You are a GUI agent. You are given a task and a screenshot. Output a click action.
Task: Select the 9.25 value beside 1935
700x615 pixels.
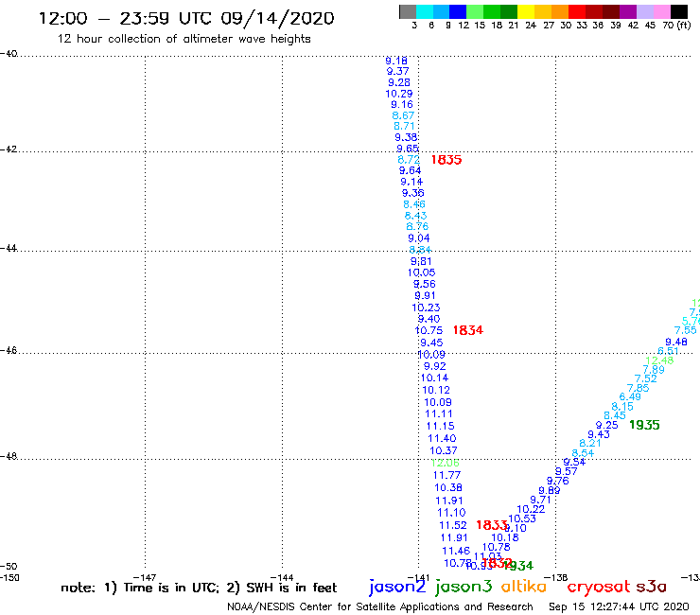click(606, 425)
